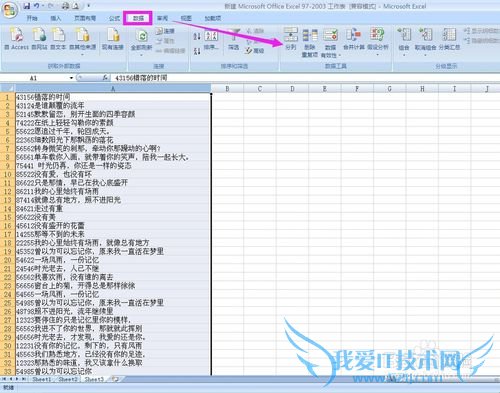500x393 pixels.
Task: Open the round Office button menu
Action: 10,10
